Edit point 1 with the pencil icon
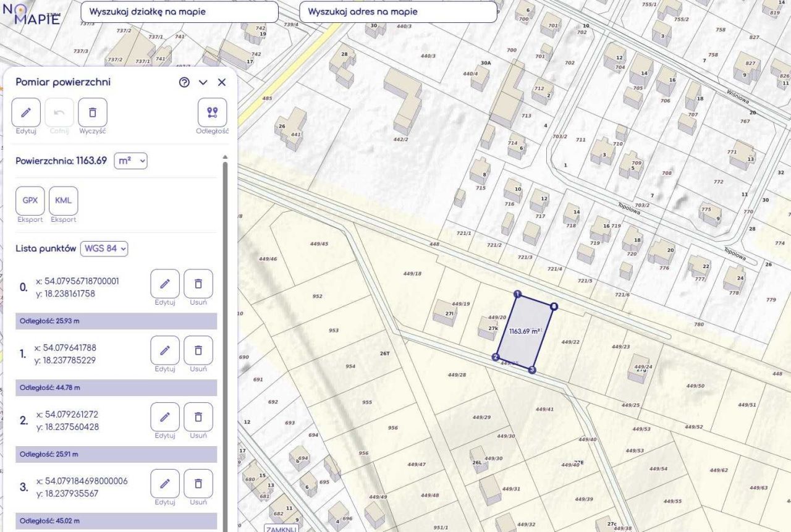 click(x=165, y=350)
